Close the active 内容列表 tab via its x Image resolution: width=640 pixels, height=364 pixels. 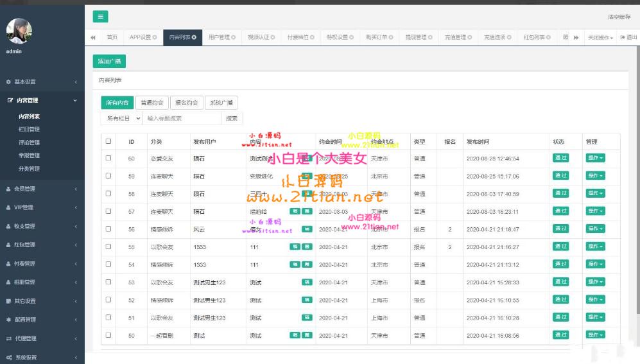click(x=194, y=37)
